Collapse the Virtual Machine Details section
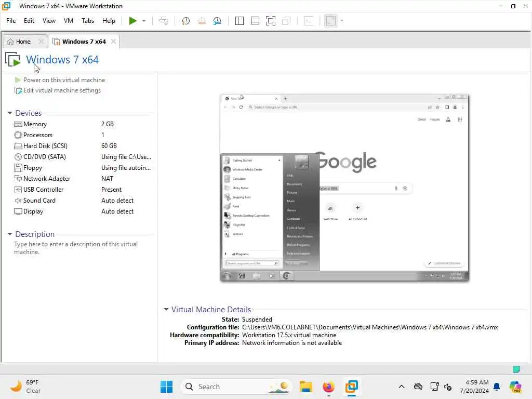This screenshot has width=532, height=399. [x=166, y=310]
